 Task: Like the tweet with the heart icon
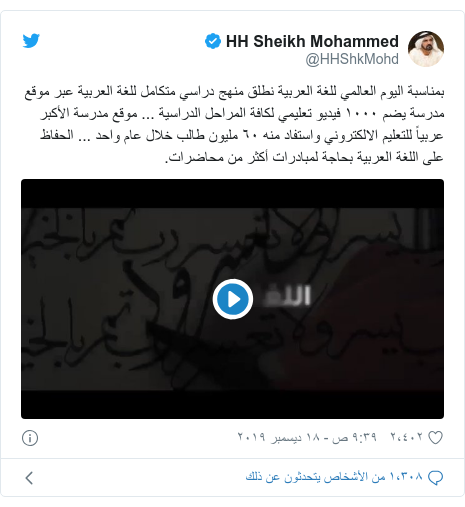[435, 438]
